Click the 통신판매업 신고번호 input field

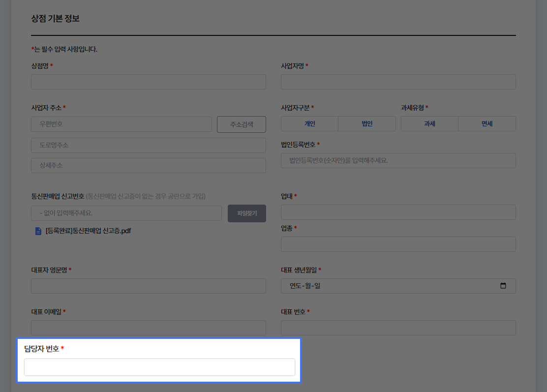click(x=126, y=213)
